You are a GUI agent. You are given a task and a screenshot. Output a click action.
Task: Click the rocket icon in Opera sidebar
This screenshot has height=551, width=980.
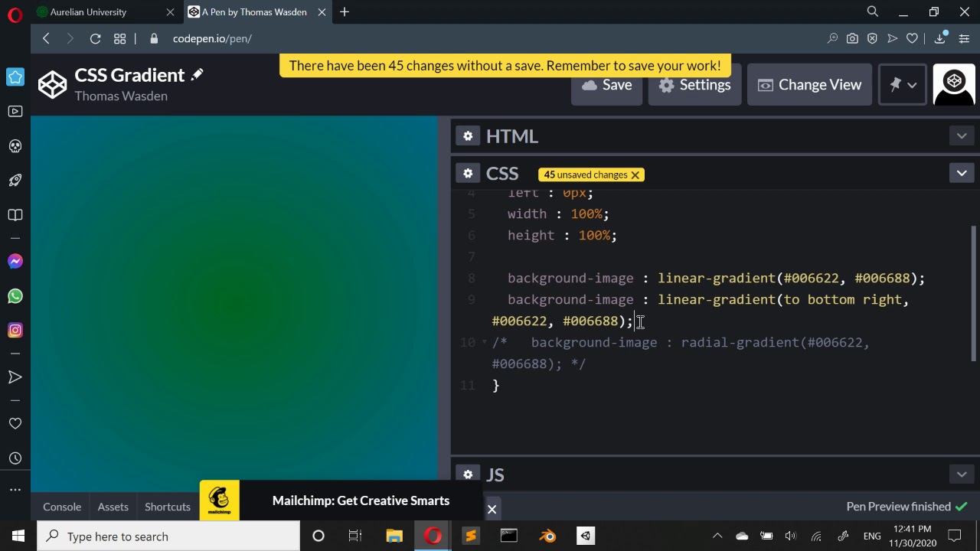coord(15,181)
